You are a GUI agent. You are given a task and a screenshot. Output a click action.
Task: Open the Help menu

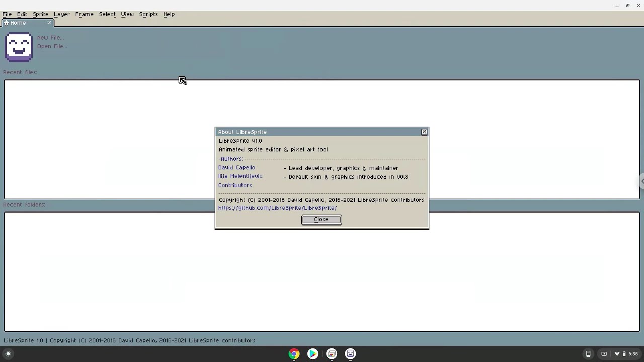tap(169, 14)
